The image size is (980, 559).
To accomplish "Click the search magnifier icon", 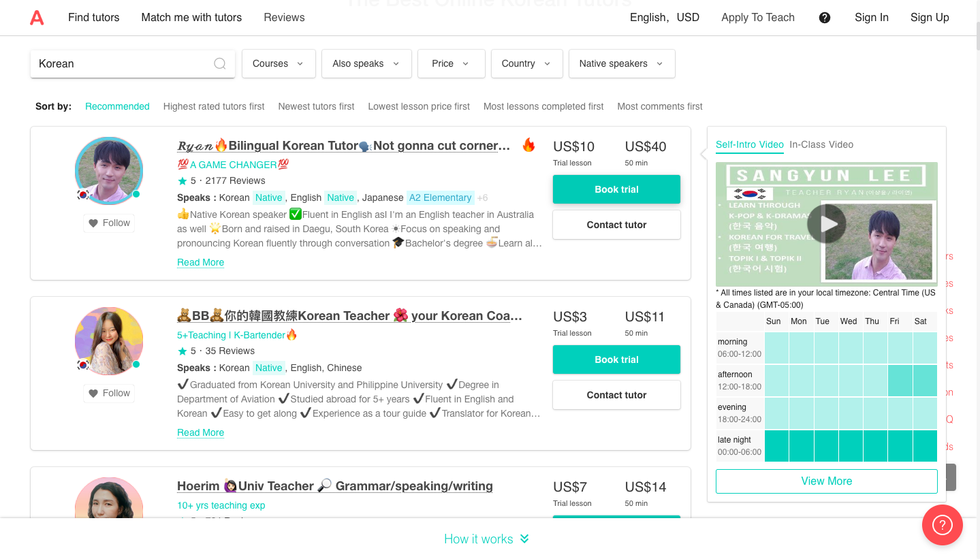I will pyautogui.click(x=220, y=64).
